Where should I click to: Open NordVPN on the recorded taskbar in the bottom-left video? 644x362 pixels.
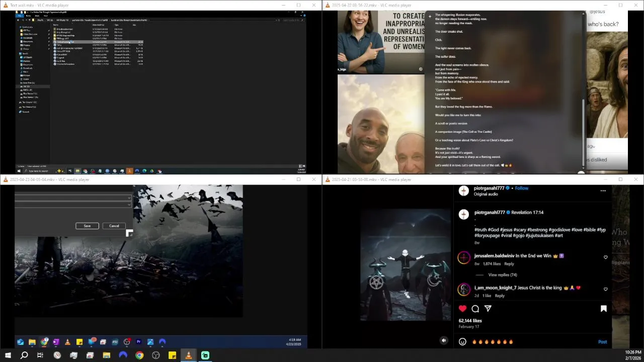click(162, 342)
